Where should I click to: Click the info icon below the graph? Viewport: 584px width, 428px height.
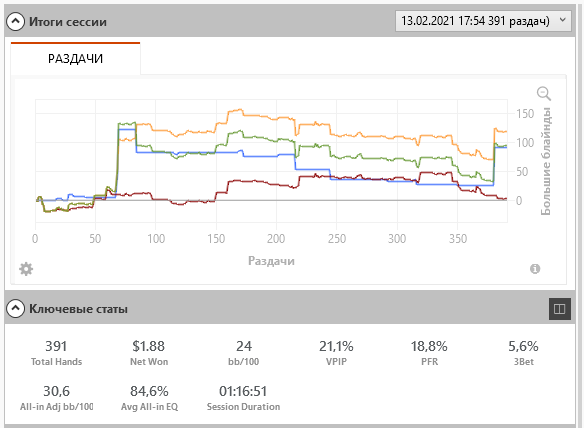coord(535,269)
